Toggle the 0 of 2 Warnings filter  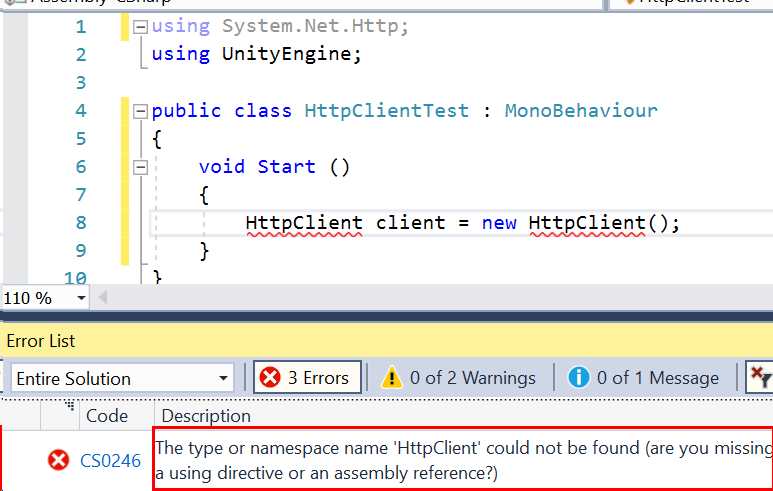458,378
